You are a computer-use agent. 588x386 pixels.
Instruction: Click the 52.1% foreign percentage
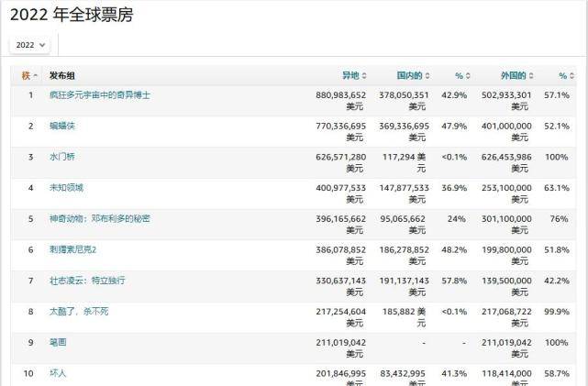tap(557, 126)
